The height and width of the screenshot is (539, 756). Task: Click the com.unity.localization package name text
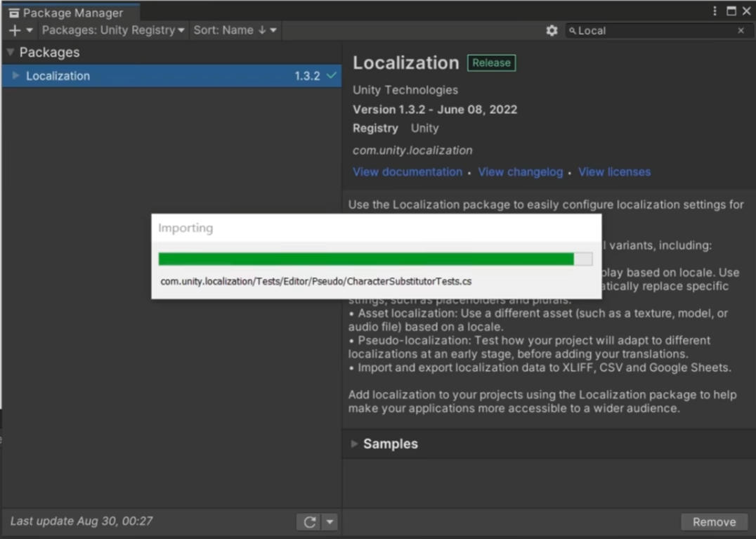[412, 150]
